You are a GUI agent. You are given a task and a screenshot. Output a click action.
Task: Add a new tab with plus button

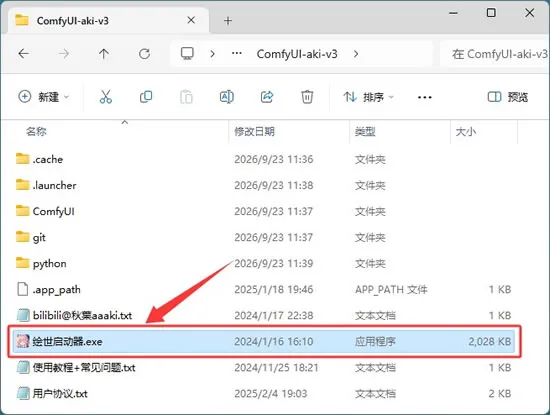pos(228,21)
